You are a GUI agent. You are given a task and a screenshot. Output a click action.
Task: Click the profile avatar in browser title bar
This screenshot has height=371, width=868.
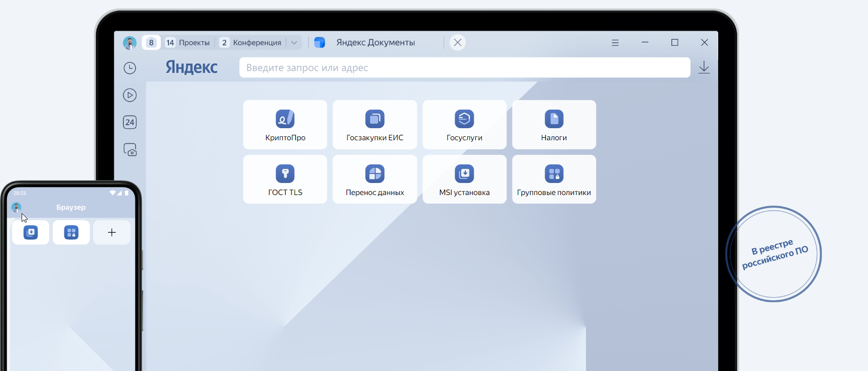(130, 43)
